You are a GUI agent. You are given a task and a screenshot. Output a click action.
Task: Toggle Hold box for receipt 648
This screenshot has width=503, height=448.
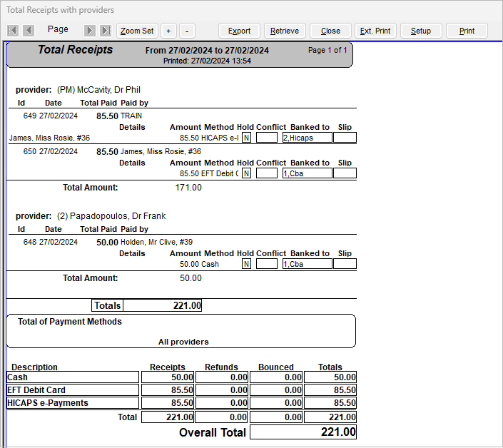click(246, 264)
